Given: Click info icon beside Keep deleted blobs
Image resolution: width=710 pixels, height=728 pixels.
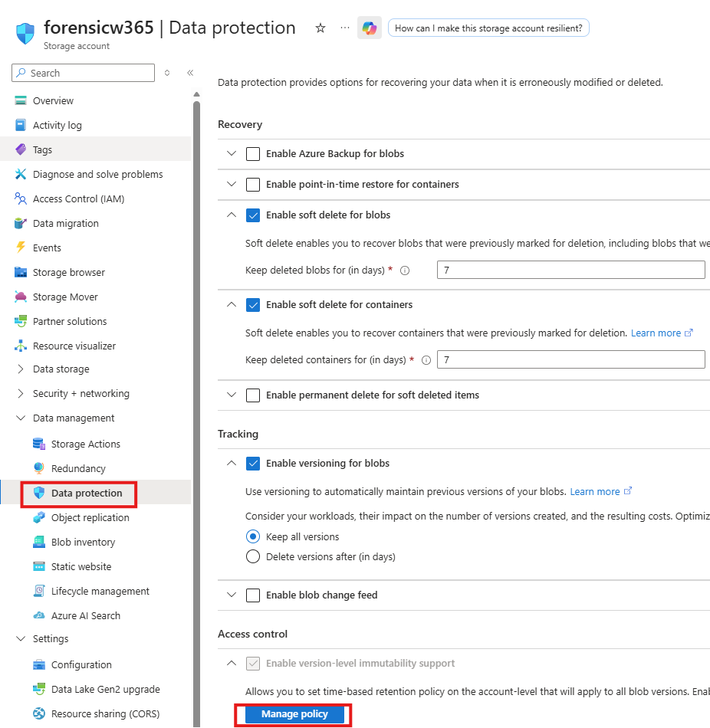Looking at the screenshot, I should pyautogui.click(x=405, y=271).
